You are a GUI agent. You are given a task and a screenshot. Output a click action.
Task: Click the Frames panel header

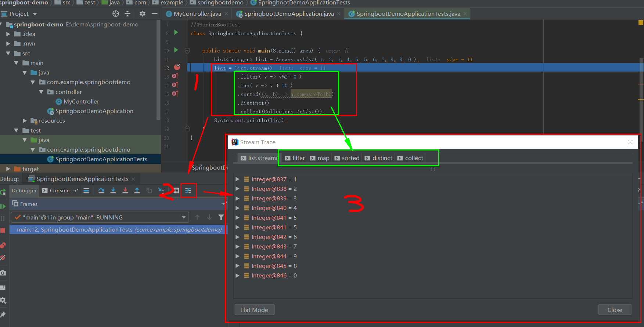[x=118, y=204]
